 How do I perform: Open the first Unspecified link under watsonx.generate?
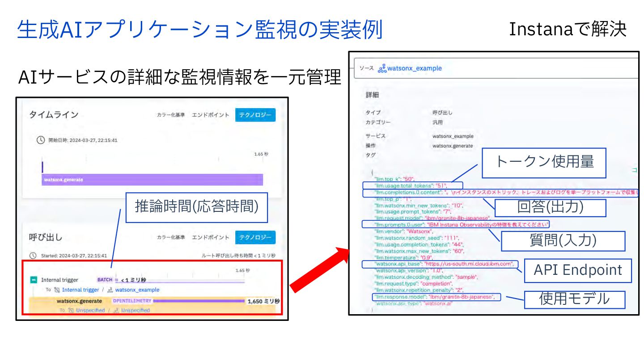point(90,310)
